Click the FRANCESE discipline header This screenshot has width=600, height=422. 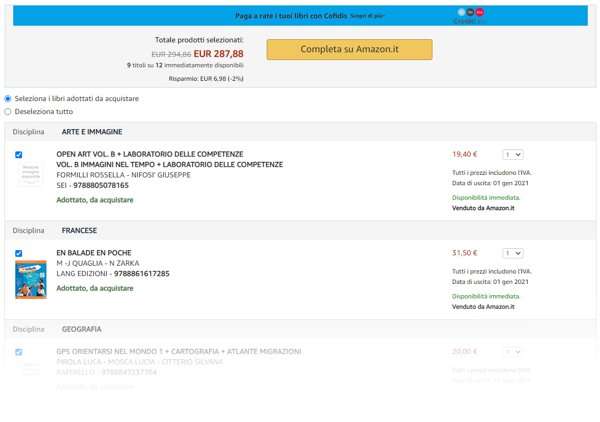pos(79,231)
